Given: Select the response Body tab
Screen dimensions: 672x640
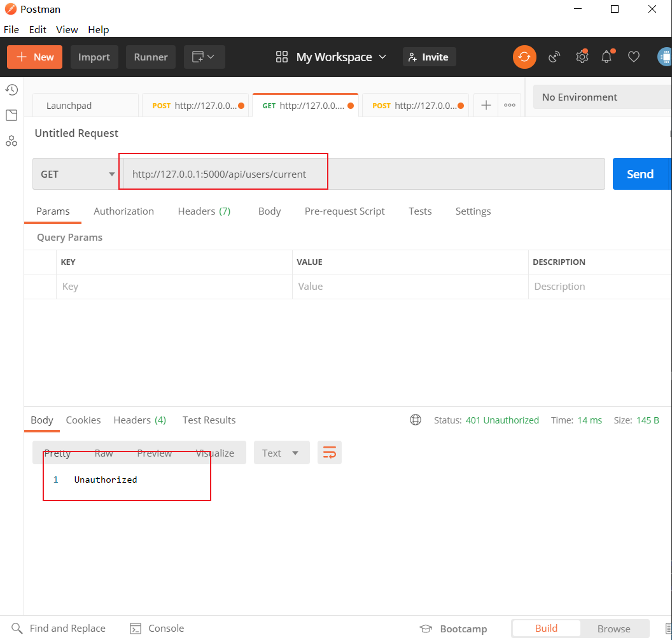Looking at the screenshot, I should click(x=42, y=420).
